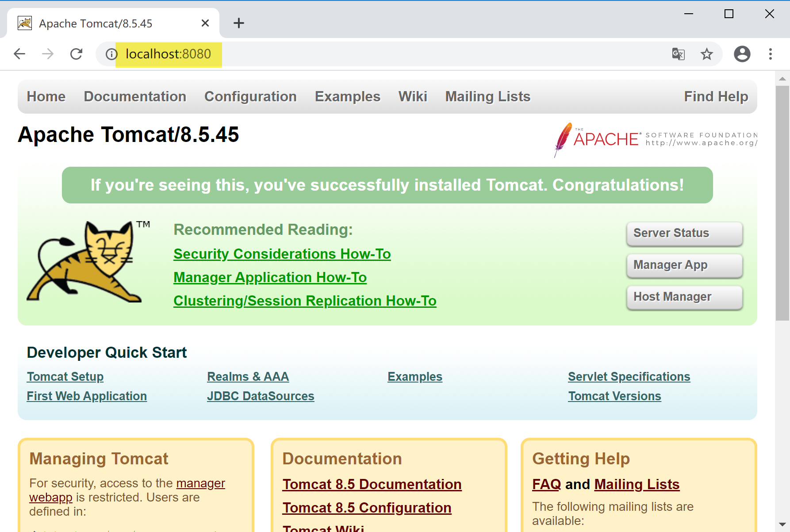This screenshot has height=532, width=790.
Task: Go to Home in the navigation bar
Action: tap(46, 96)
